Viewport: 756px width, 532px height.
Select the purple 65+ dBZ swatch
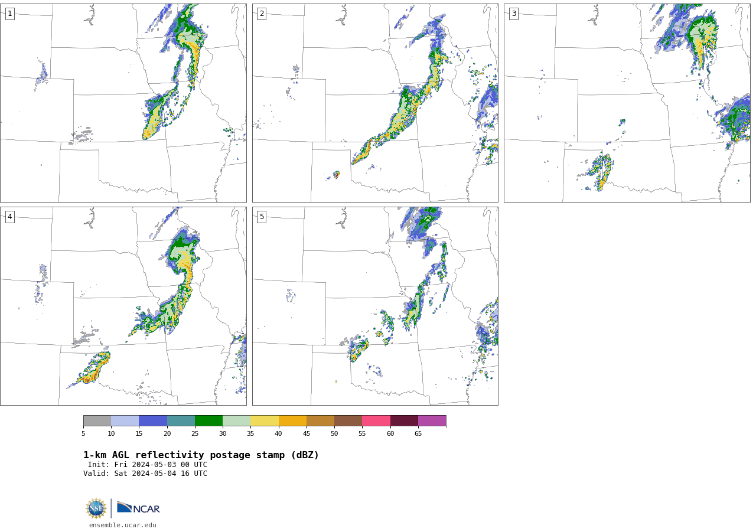tap(432, 421)
